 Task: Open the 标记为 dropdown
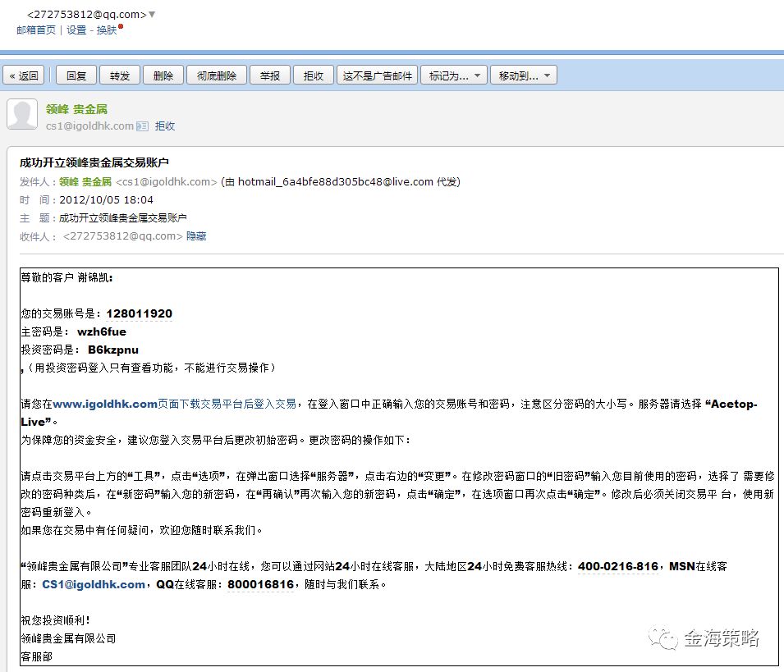pos(454,75)
